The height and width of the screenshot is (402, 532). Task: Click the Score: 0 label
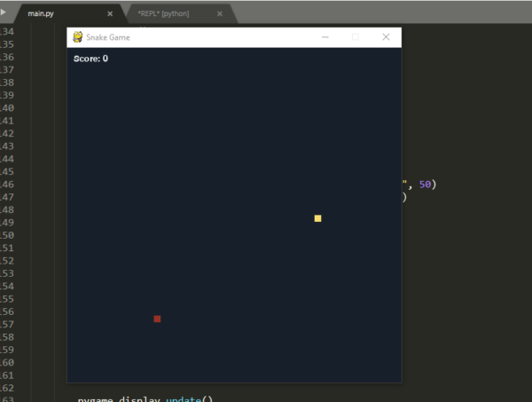[90, 59]
